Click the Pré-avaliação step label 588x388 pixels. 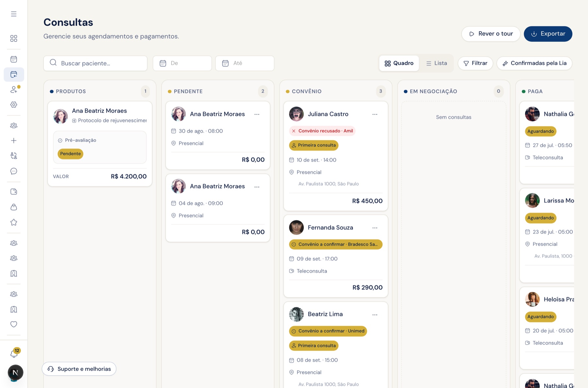click(x=80, y=140)
